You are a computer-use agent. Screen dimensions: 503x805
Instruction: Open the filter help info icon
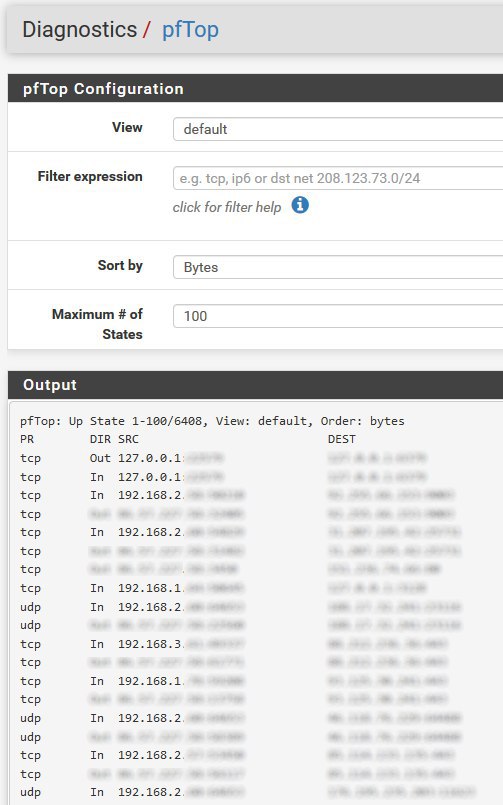pos(300,205)
